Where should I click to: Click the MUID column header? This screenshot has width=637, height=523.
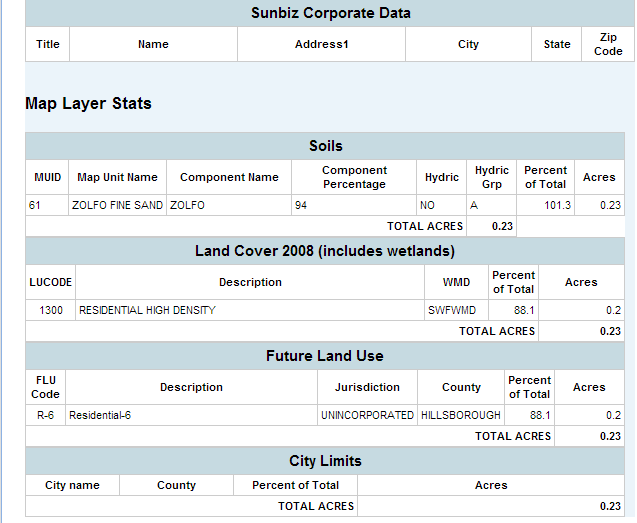47,177
